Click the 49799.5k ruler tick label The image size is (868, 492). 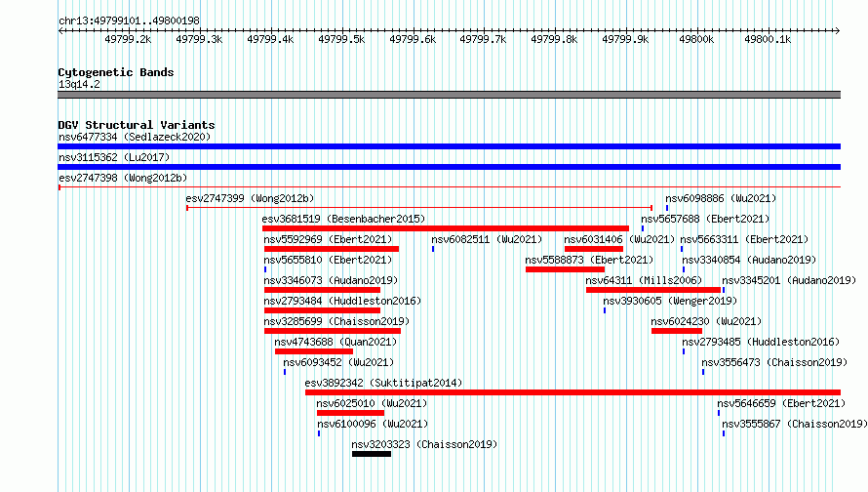tap(341, 39)
